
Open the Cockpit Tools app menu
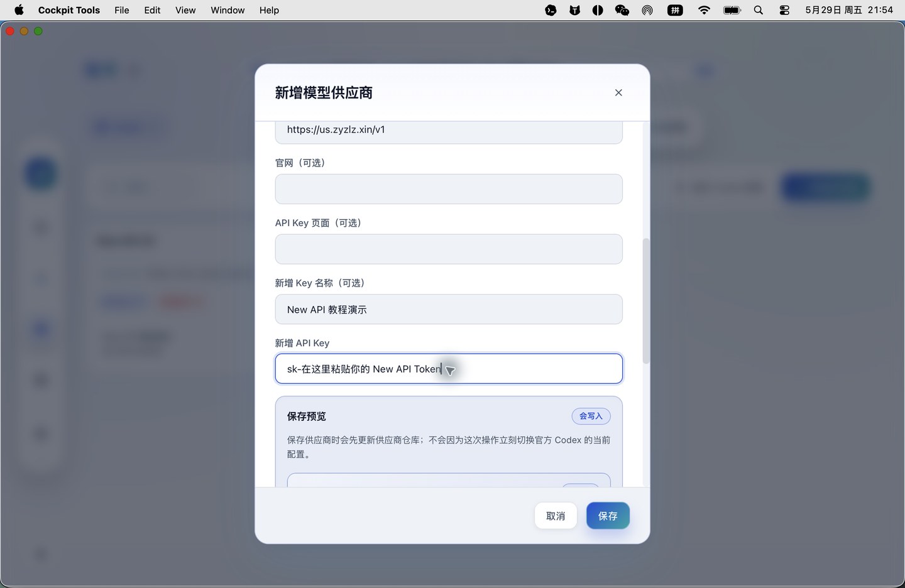click(x=69, y=10)
